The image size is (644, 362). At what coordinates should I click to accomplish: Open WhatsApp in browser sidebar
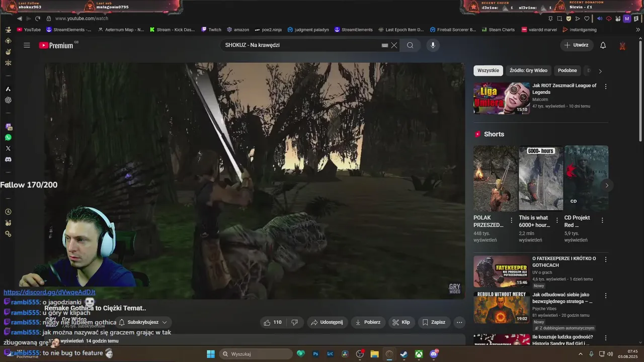pyautogui.click(x=8, y=137)
